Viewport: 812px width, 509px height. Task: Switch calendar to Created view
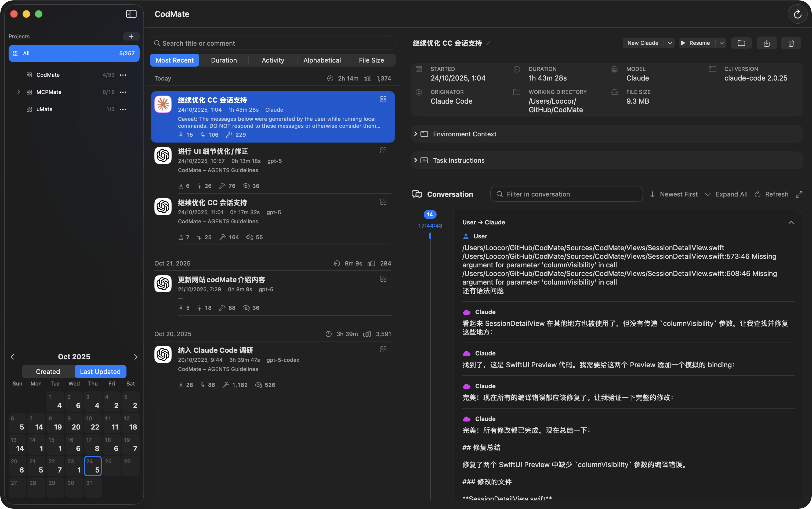[x=48, y=371]
